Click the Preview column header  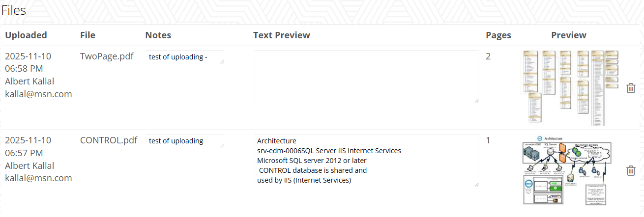click(568, 35)
